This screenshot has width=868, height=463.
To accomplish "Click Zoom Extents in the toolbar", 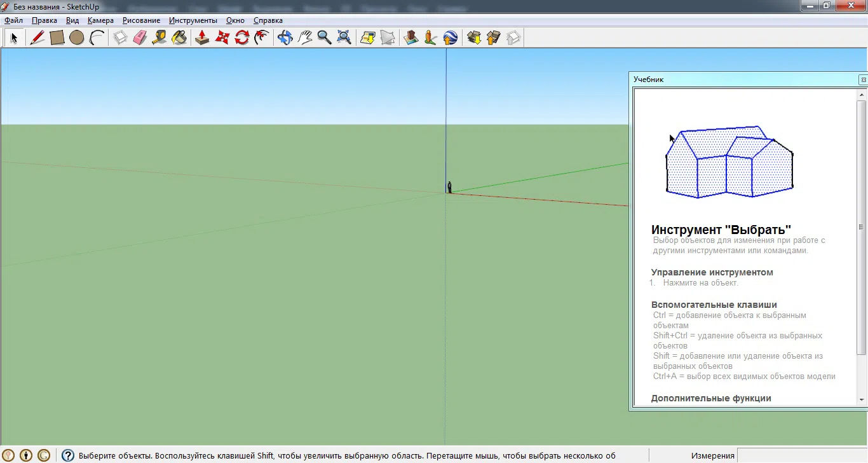I will point(344,38).
